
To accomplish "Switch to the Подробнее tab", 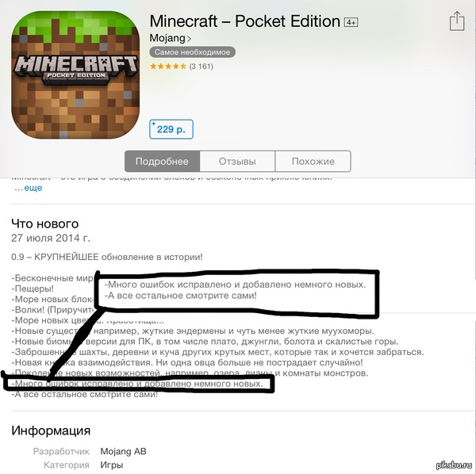I will [x=162, y=162].
